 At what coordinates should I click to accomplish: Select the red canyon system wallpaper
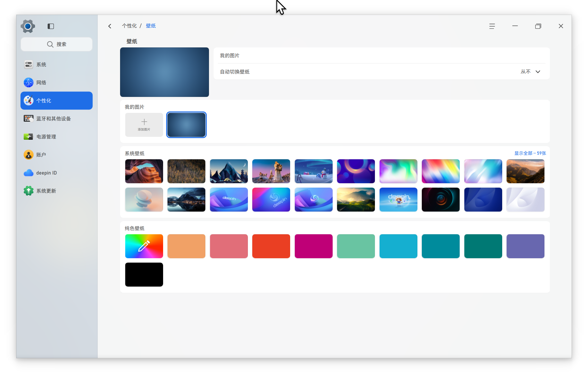[144, 171]
